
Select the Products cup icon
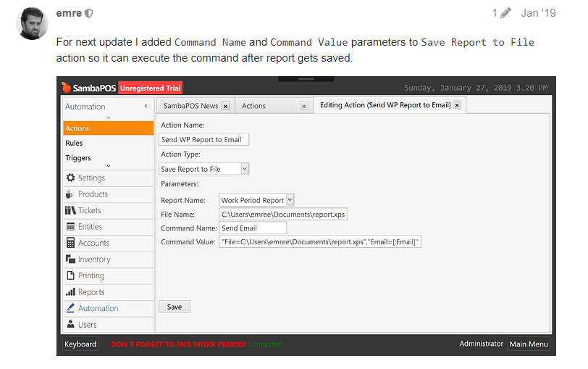click(x=70, y=194)
